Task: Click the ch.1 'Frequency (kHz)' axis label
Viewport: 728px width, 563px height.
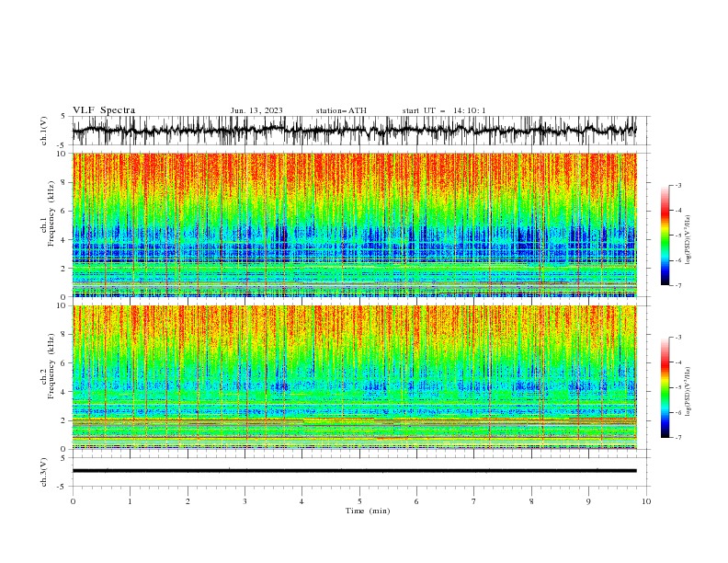Action: (51, 214)
